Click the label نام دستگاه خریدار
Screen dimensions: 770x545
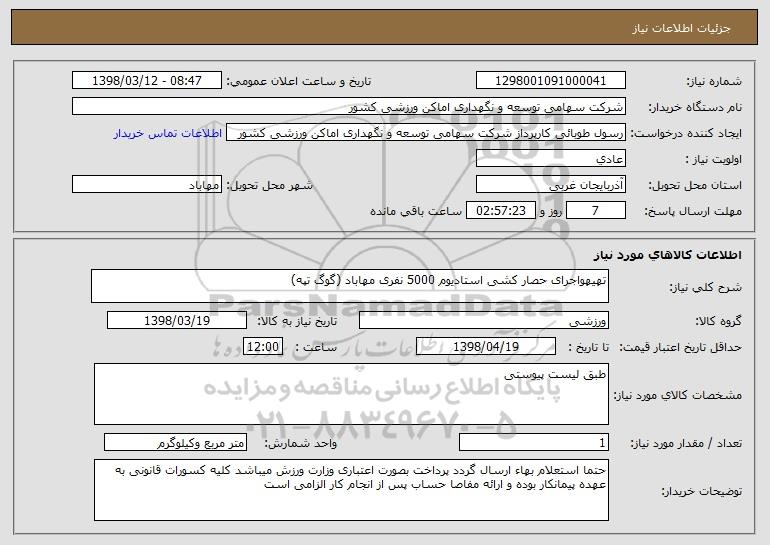[x=695, y=108]
